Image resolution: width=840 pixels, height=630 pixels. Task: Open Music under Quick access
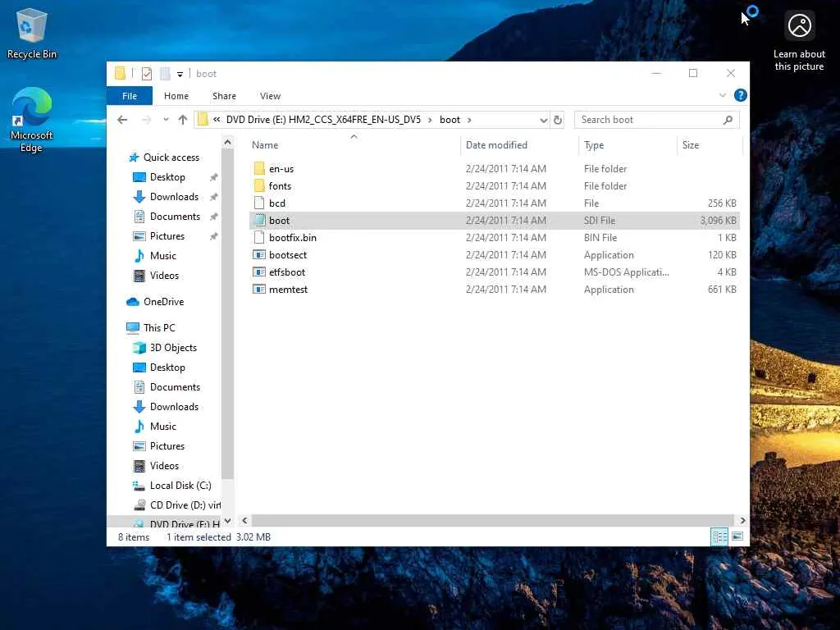pos(154,256)
